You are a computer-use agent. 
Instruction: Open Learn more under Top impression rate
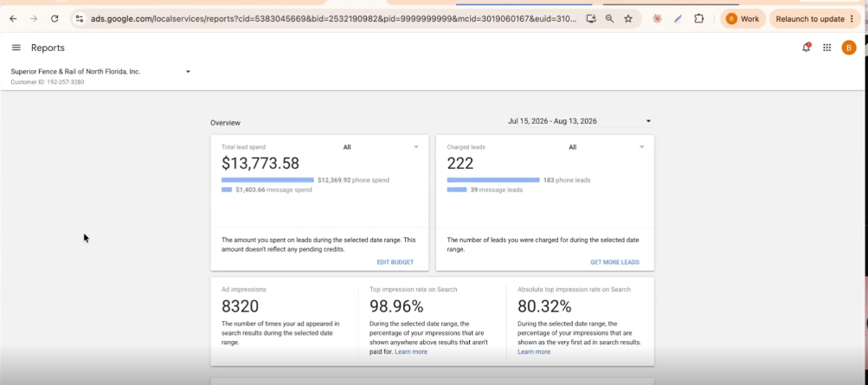(x=411, y=352)
